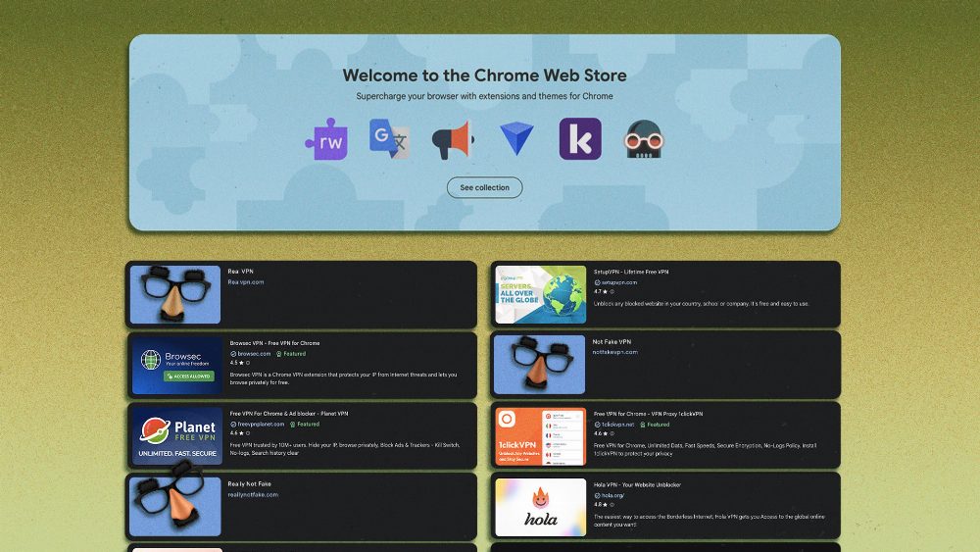This screenshot has width=980, height=552.
Task: Open the purple "rw" puzzle extension icon
Action: pos(327,139)
